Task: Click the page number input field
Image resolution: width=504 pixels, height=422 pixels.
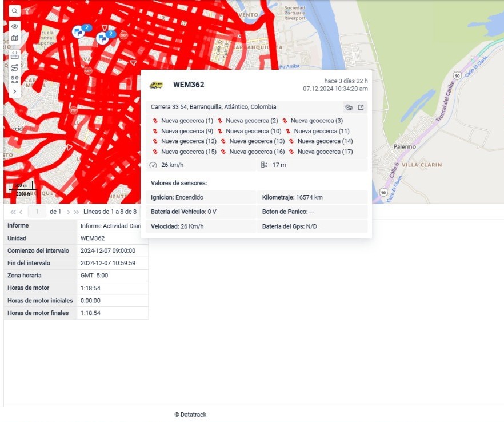Action: [37, 212]
